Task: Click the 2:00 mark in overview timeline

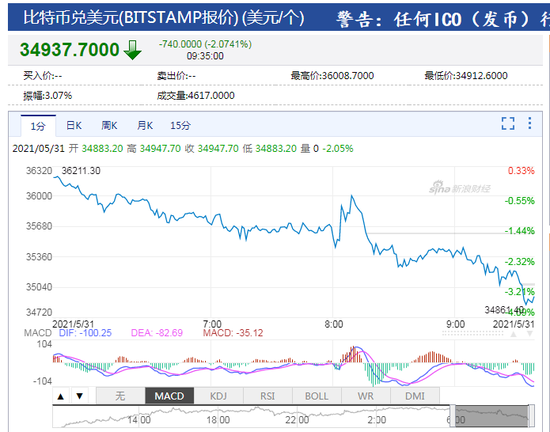Action: 377,420
